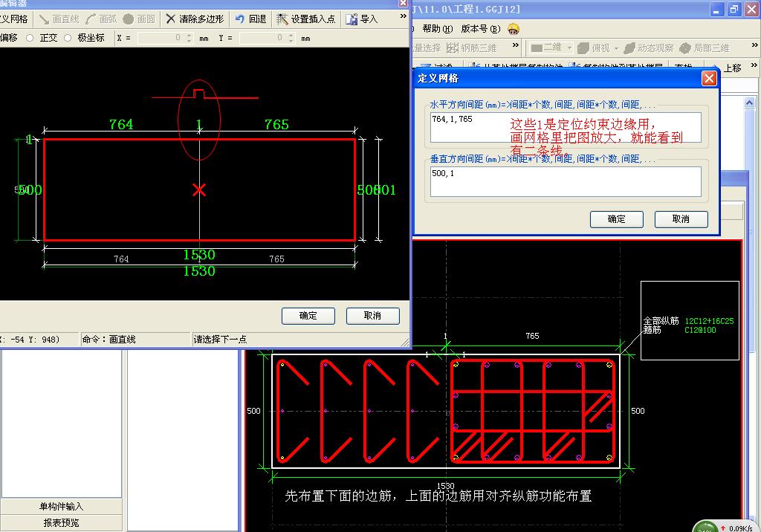
Task: Click the 导入 import icon
Action: pyautogui.click(x=352, y=19)
